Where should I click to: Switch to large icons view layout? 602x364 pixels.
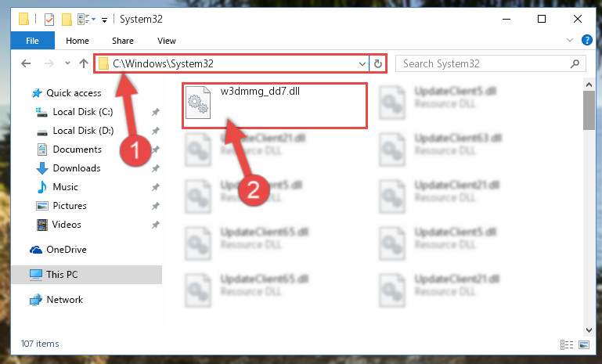point(583,344)
